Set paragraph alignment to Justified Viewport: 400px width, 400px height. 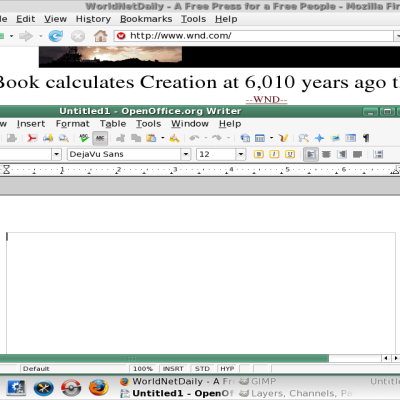358,154
